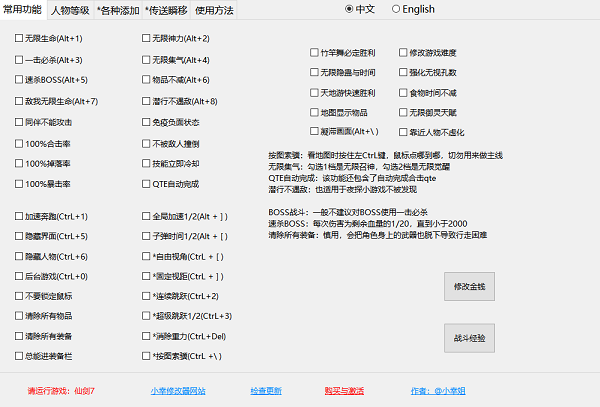This screenshot has width=600, height=407.
Task: Tick the 清除所有装备 checkbox
Action: [x=20, y=335]
